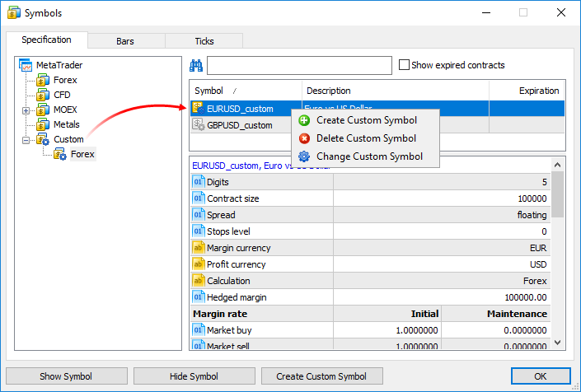Sort by the Expiration column header
This screenshot has height=392, width=581.
tap(527, 91)
